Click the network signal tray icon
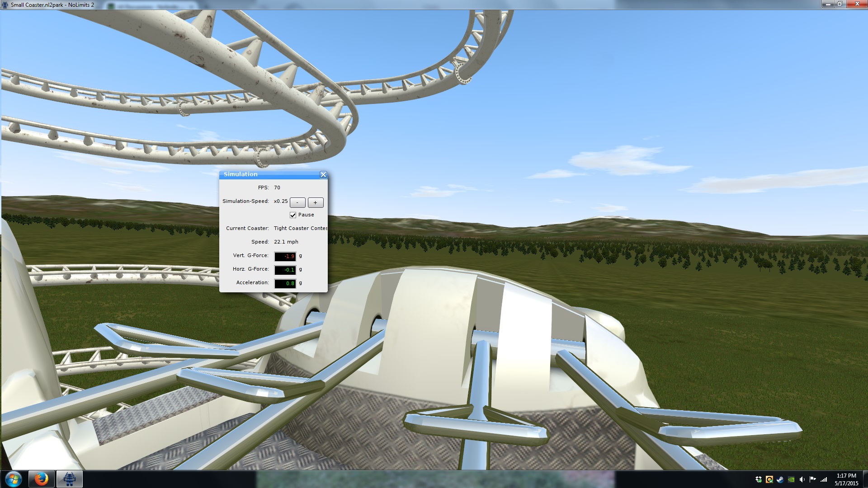 (x=824, y=479)
